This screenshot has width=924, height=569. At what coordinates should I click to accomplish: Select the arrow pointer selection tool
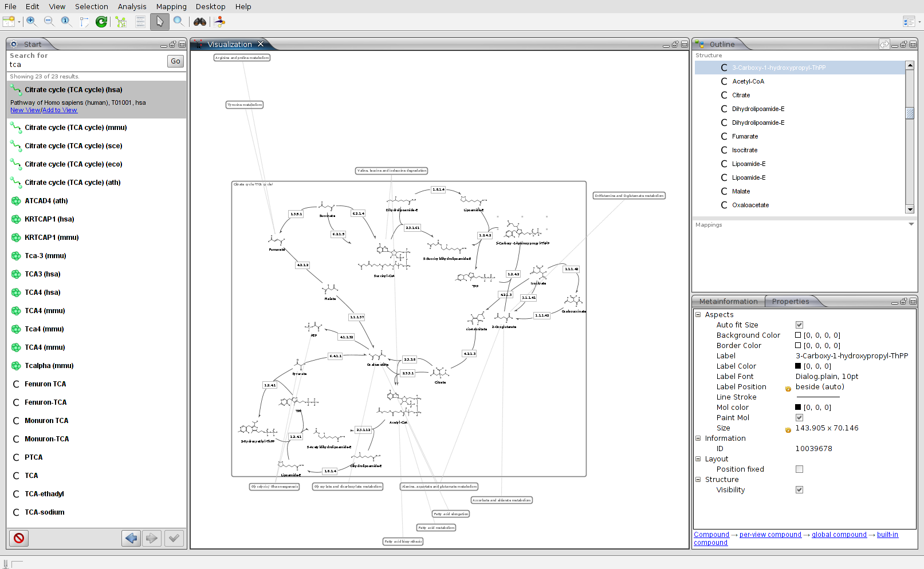(x=160, y=22)
